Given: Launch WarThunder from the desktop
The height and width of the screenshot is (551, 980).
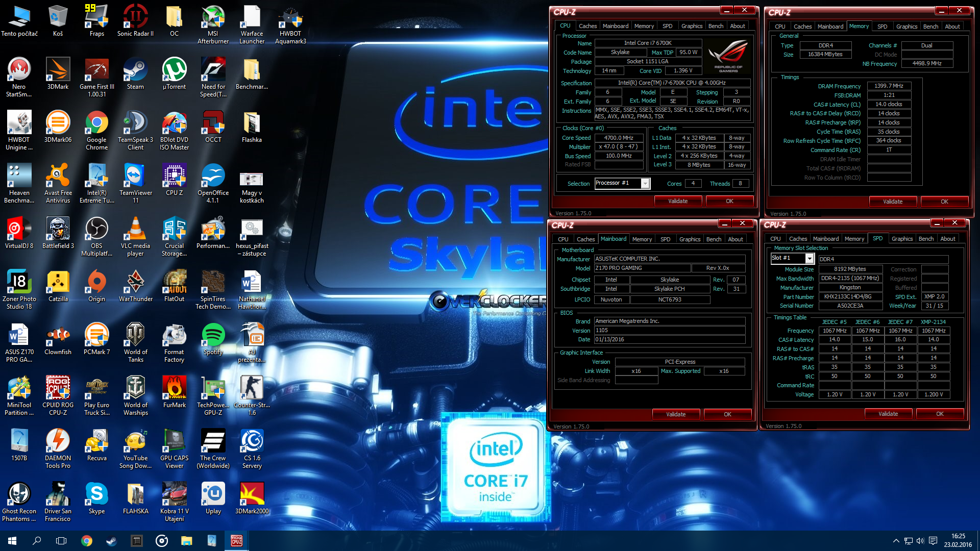Looking at the screenshot, I should [x=135, y=286].
